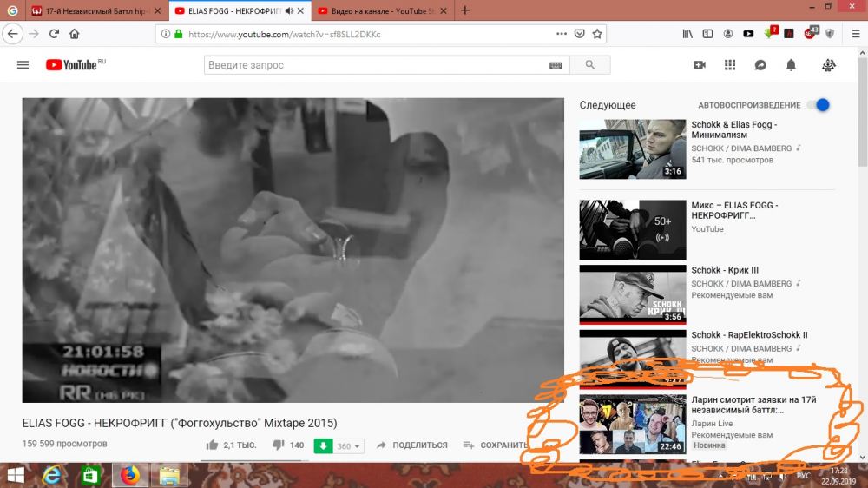
Task: Click Крик III video thumbnail
Action: coord(632,294)
